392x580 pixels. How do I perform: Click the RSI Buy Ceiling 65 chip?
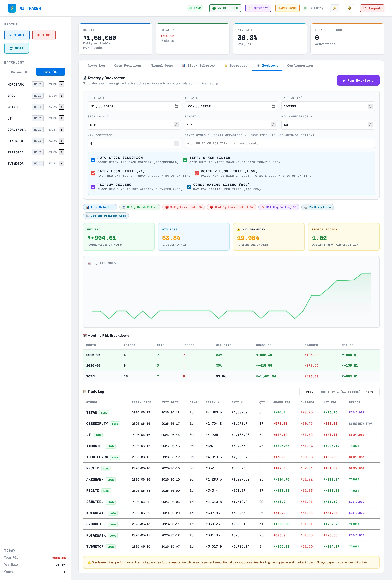pos(279,207)
